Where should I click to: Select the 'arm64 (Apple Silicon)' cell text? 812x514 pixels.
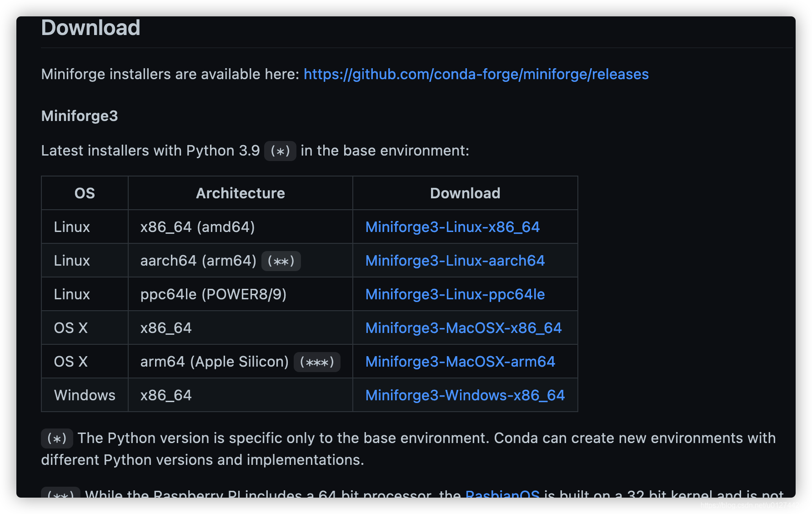click(214, 361)
